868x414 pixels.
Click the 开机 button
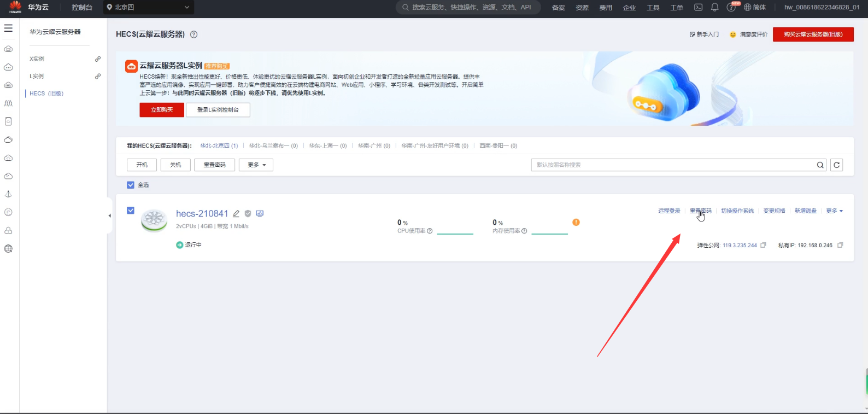coord(142,165)
